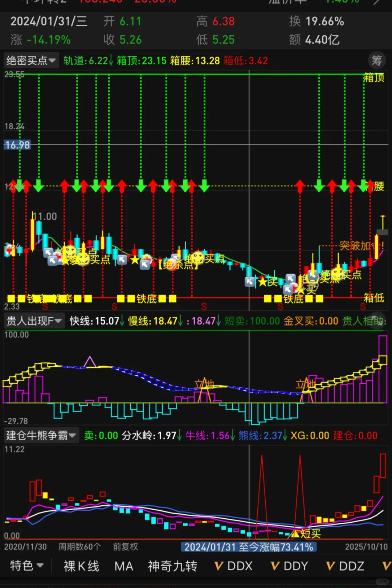Tap the open price 6.11

130,21
